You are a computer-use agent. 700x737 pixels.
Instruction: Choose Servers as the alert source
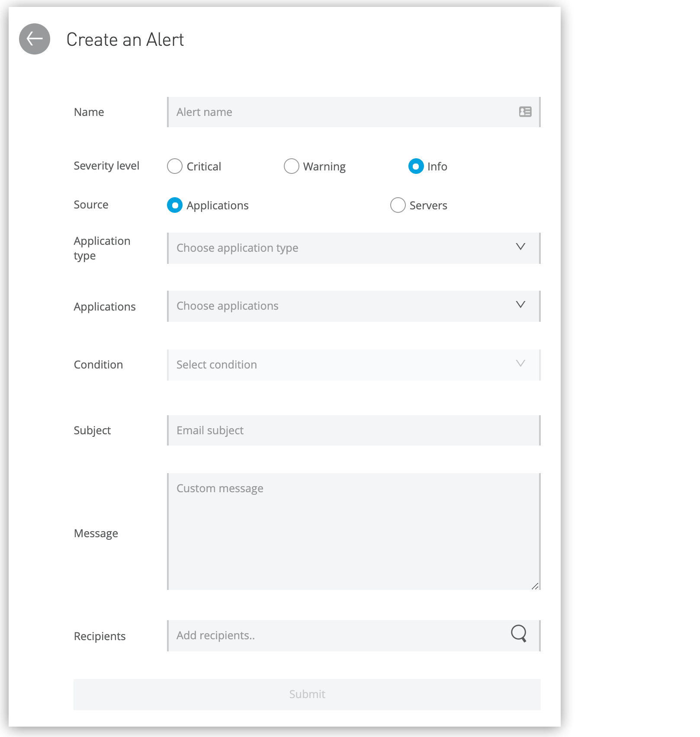398,205
